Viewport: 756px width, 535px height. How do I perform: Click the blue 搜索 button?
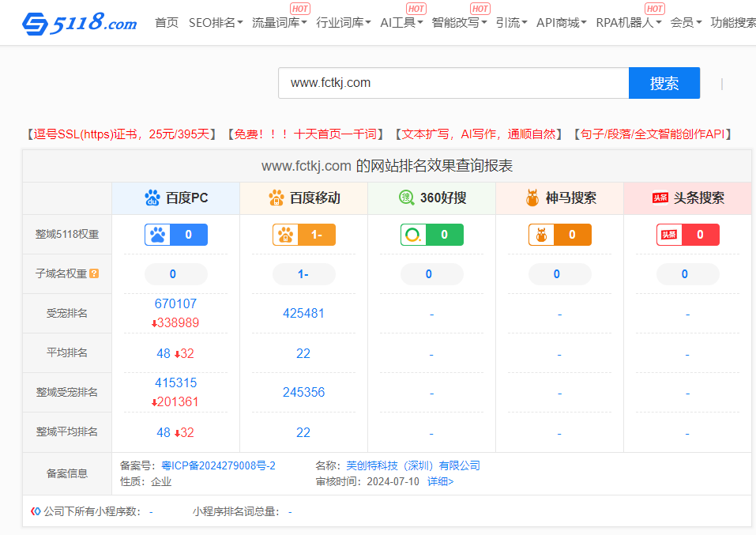664,83
